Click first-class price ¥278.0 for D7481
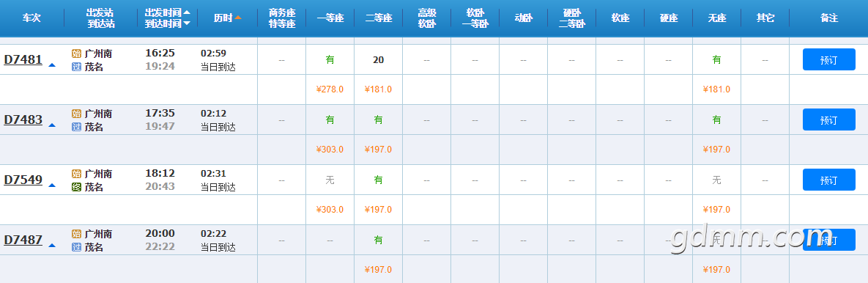This screenshot has height=283, width=868. point(330,89)
